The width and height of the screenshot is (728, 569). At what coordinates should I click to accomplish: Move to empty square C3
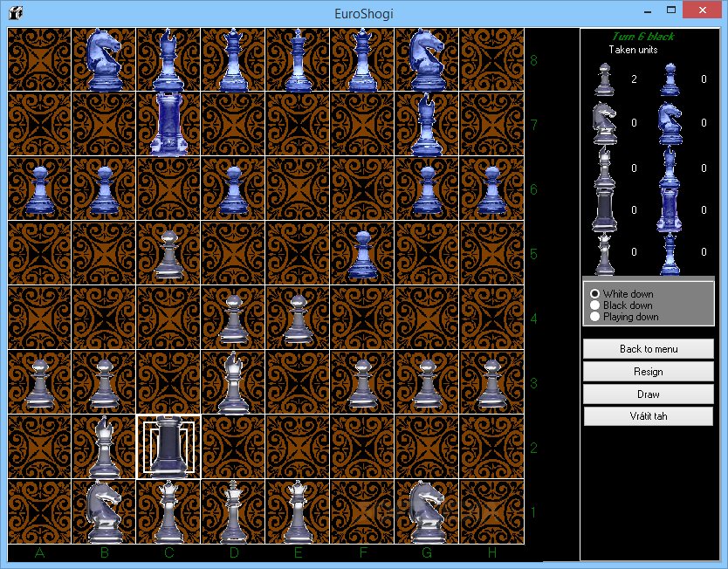point(168,382)
